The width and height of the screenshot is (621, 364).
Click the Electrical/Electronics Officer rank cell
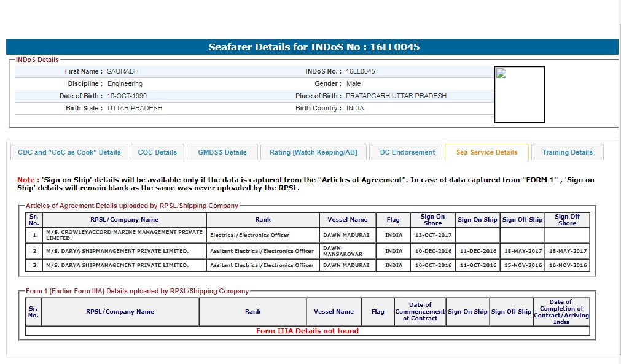(x=262, y=235)
